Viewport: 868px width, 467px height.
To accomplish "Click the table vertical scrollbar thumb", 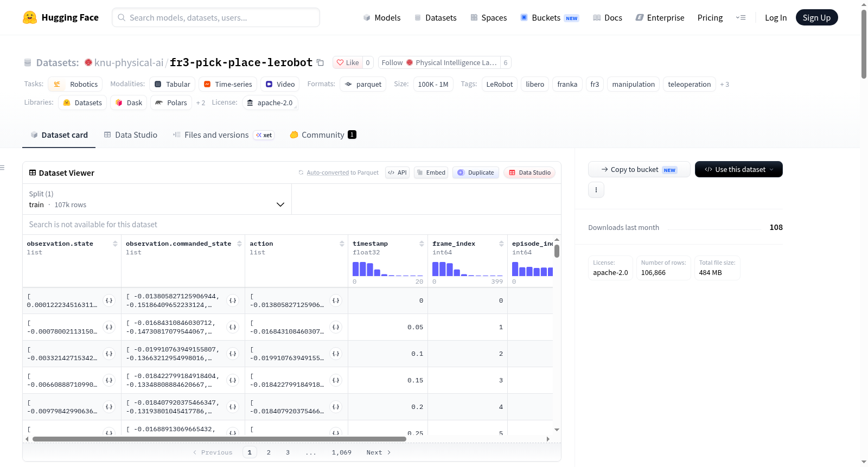I will tap(557, 251).
